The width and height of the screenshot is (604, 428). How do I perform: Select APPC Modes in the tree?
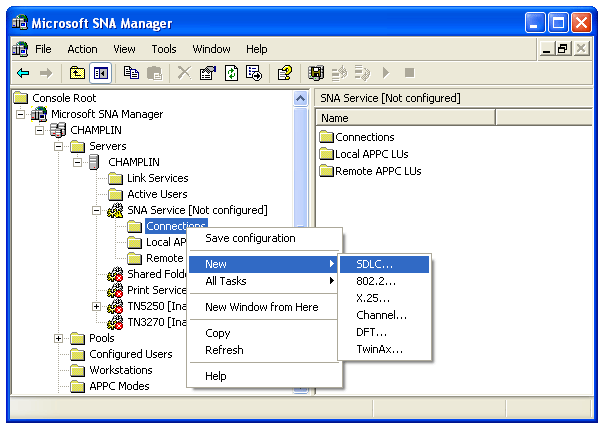tap(119, 386)
